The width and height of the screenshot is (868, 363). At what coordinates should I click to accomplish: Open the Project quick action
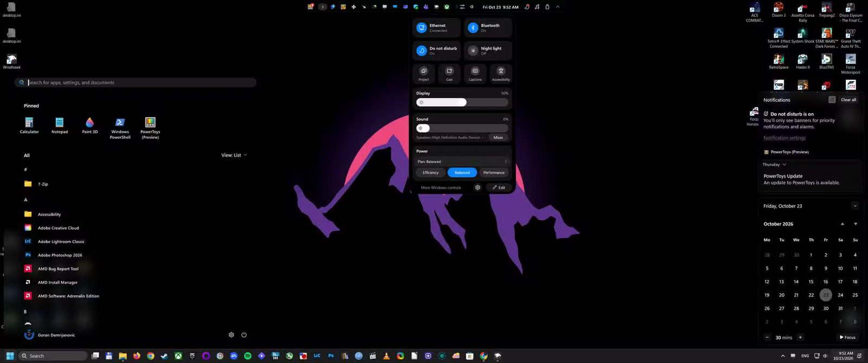tap(424, 74)
